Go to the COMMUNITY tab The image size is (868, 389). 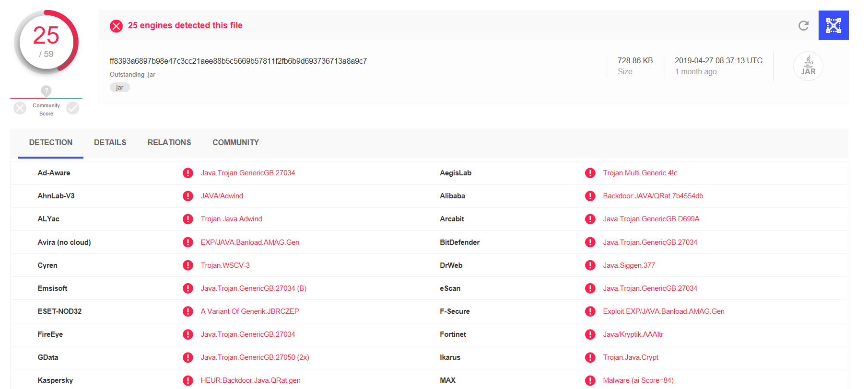click(236, 142)
